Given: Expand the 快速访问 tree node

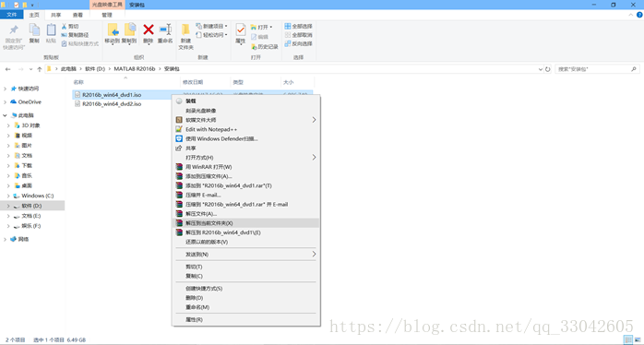Looking at the screenshot, I should (5, 89).
